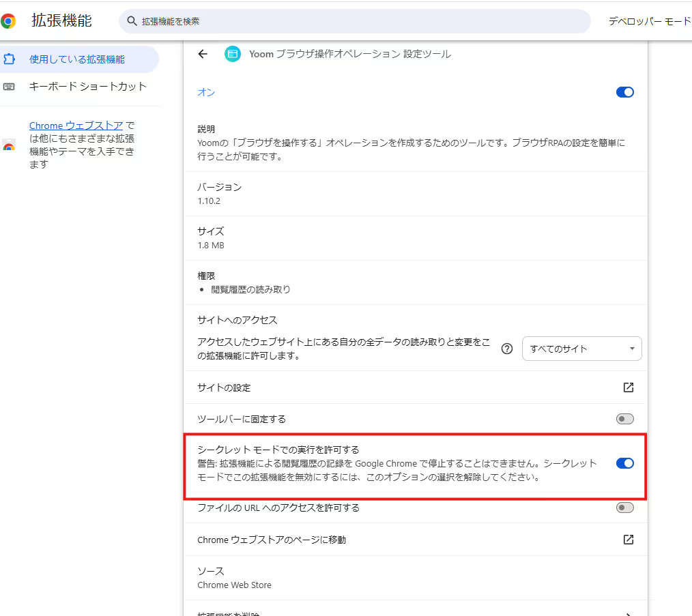Click the keyboard icon in sidebar
Viewport: 692px width, 616px height.
9,87
